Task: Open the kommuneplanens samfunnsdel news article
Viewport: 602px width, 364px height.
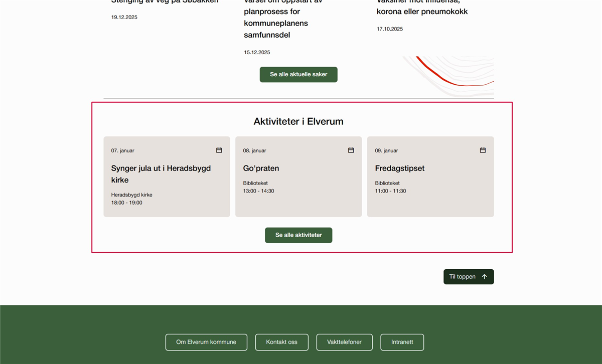Action: point(276,23)
